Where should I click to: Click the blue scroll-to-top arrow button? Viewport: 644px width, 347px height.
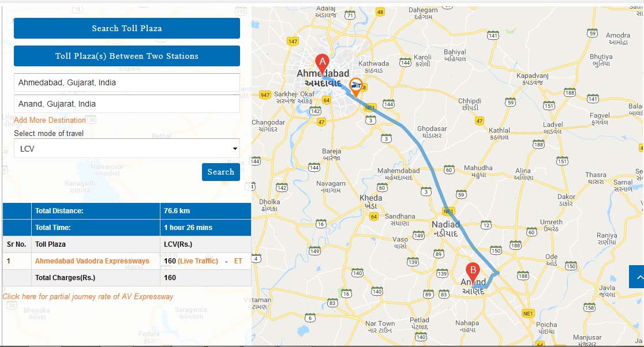636,277
